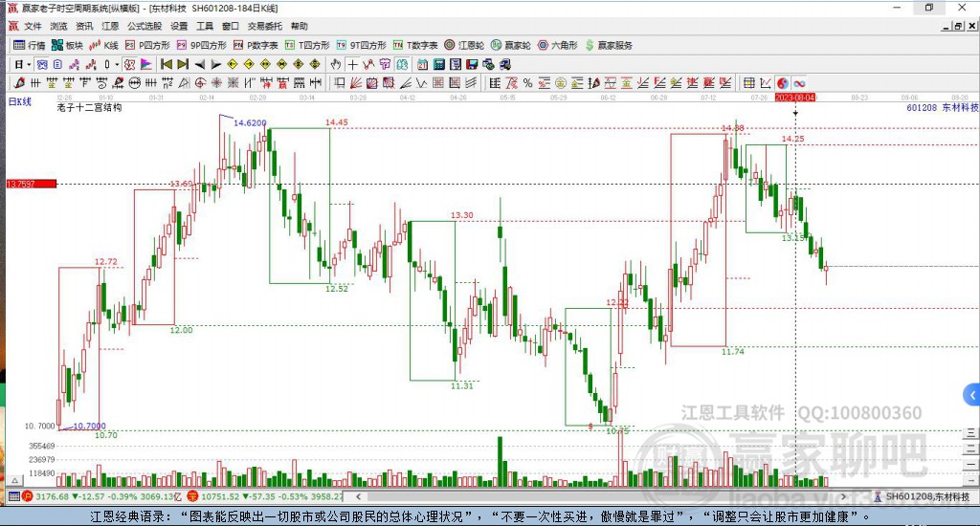Select the zigzag wave line tool
This screenshot has width=980, height=526.
point(422,83)
